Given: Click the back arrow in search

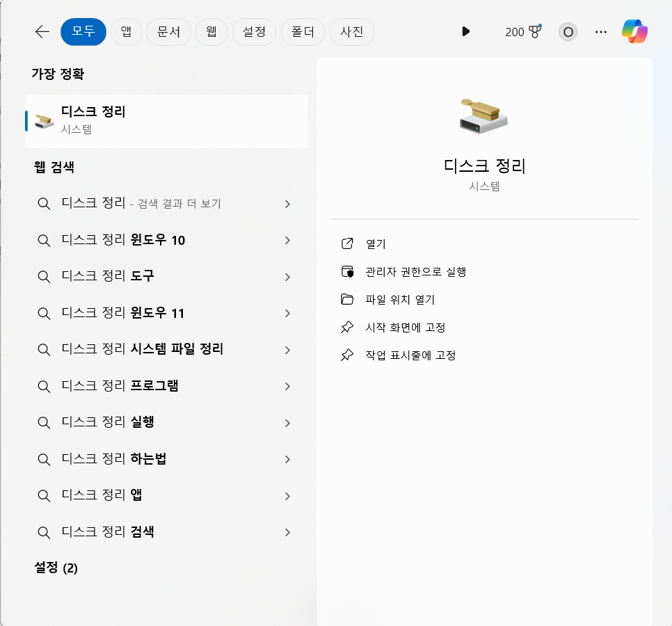Looking at the screenshot, I should (x=42, y=31).
